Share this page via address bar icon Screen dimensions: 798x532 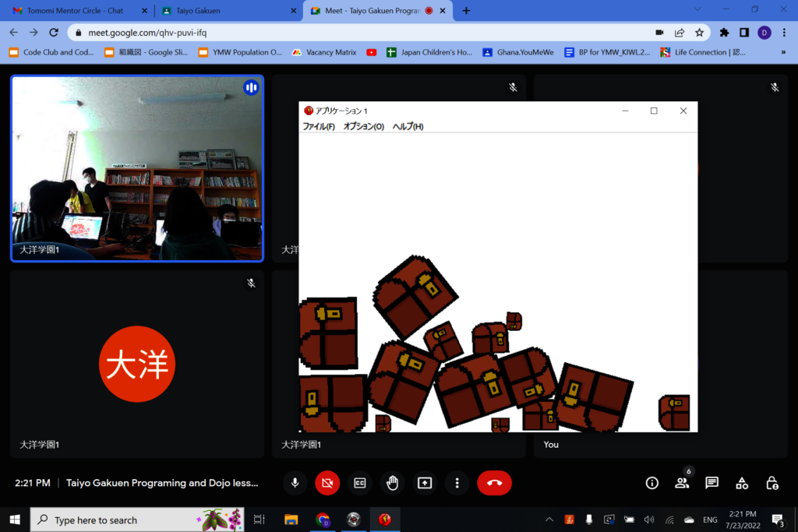pos(680,33)
